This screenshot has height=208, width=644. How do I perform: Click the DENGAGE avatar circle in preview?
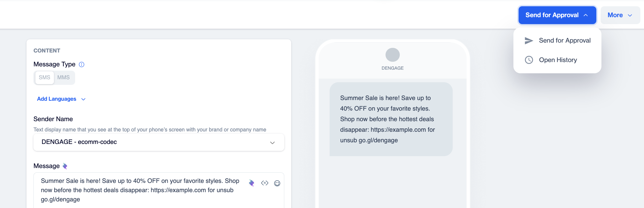click(x=392, y=55)
